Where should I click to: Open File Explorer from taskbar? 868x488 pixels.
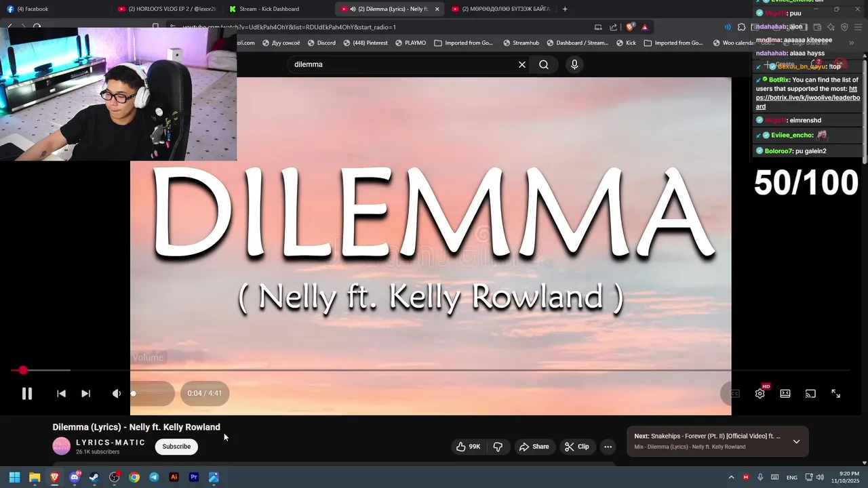(35, 477)
